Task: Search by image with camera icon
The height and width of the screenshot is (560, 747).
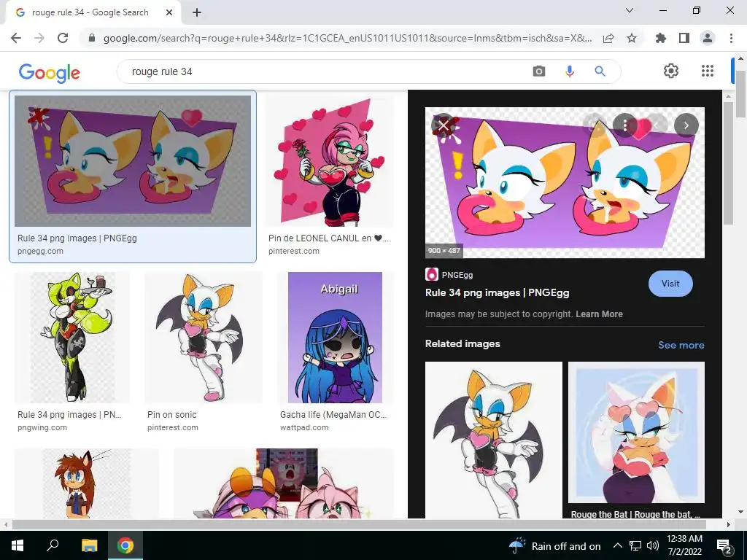Action: 539,71
